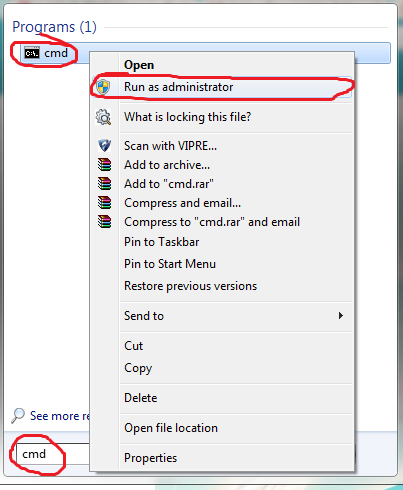The height and width of the screenshot is (490, 403).
Task: Click the UAC shield icon
Action: [x=103, y=87]
